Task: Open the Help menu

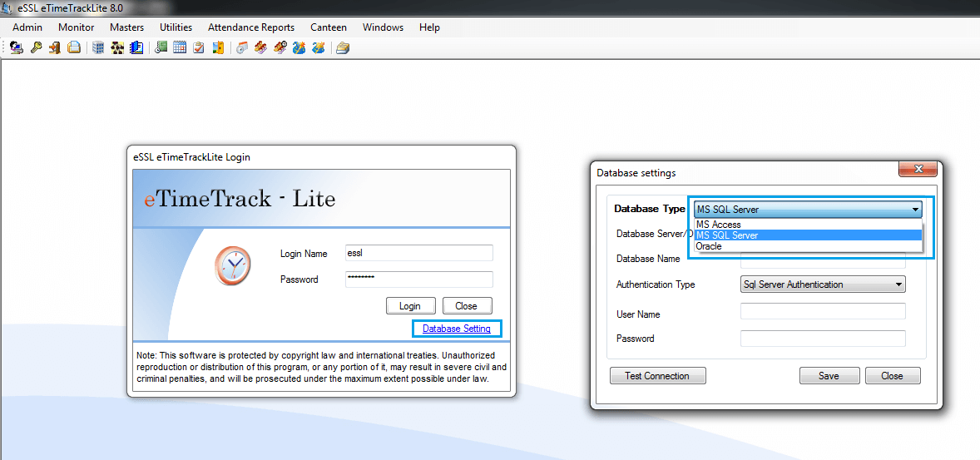Action: (430, 27)
